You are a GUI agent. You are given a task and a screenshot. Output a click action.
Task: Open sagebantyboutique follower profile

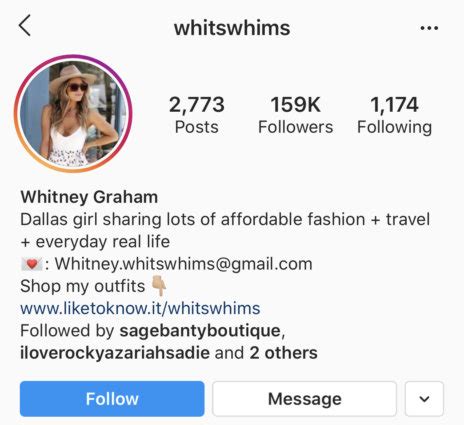pos(200,331)
